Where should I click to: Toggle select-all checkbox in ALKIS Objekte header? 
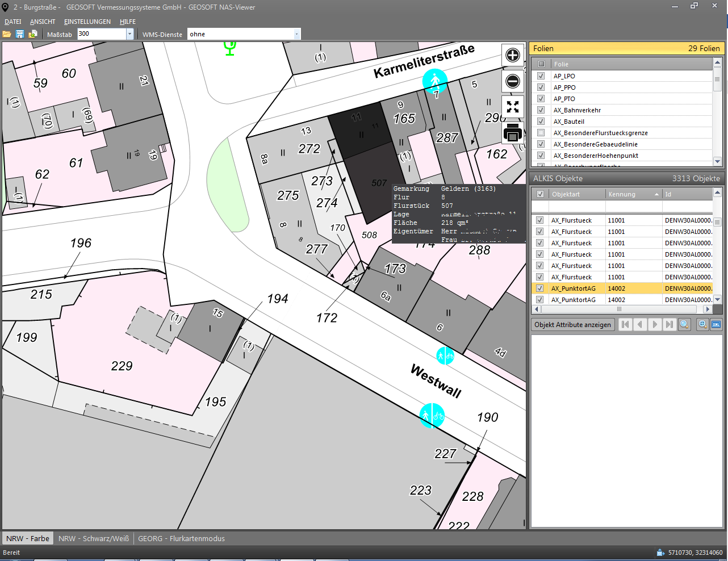540,194
